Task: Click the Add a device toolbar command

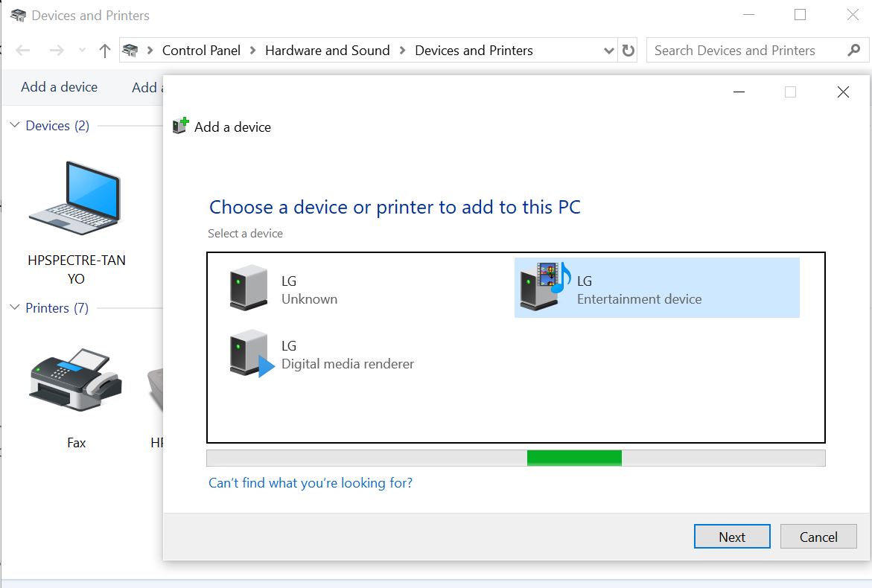Action: pos(58,87)
